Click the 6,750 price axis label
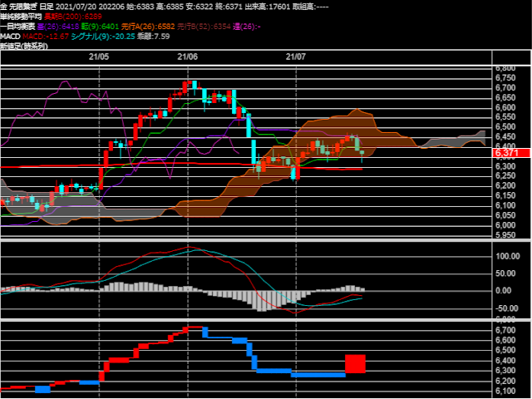The image size is (532, 399). [x=505, y=77]
